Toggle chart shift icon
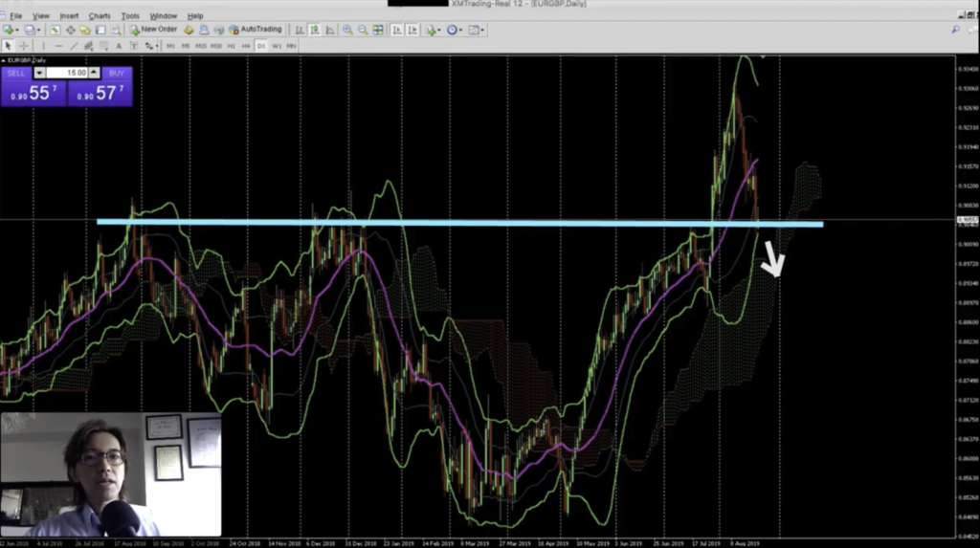This screenshot has height=548, width=980. point(412,30)
